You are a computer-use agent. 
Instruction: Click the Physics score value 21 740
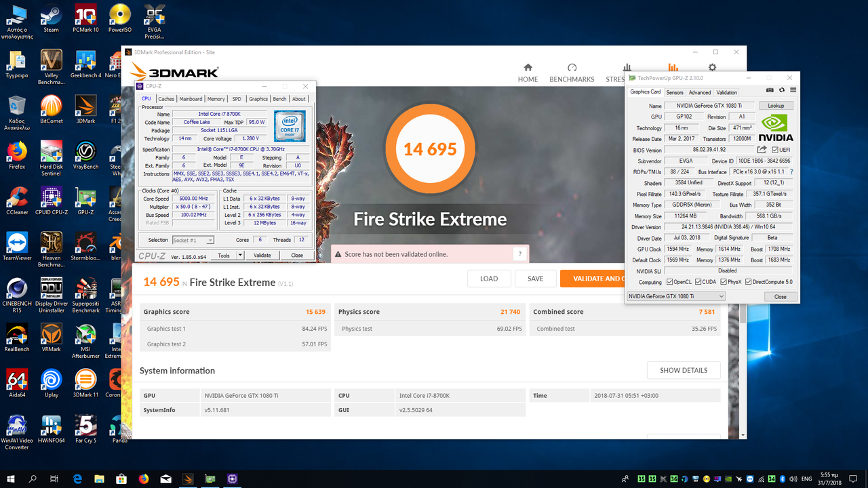pyautogui.click(x=510, y=312)
